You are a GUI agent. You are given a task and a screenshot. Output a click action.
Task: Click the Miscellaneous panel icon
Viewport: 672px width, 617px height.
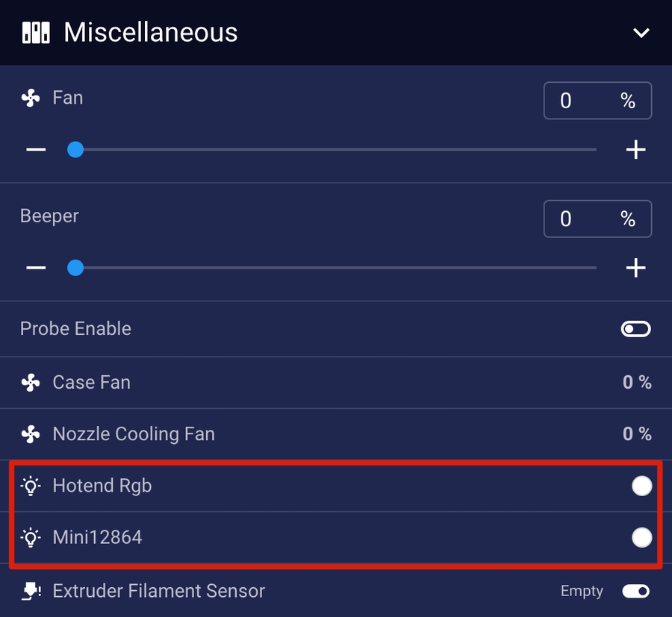coord(36,33)
